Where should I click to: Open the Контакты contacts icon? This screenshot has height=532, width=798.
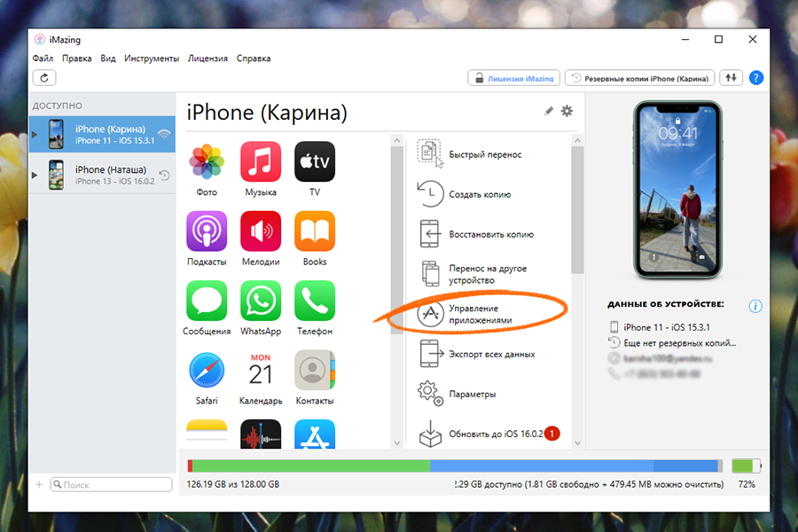(x=315, y=370)
